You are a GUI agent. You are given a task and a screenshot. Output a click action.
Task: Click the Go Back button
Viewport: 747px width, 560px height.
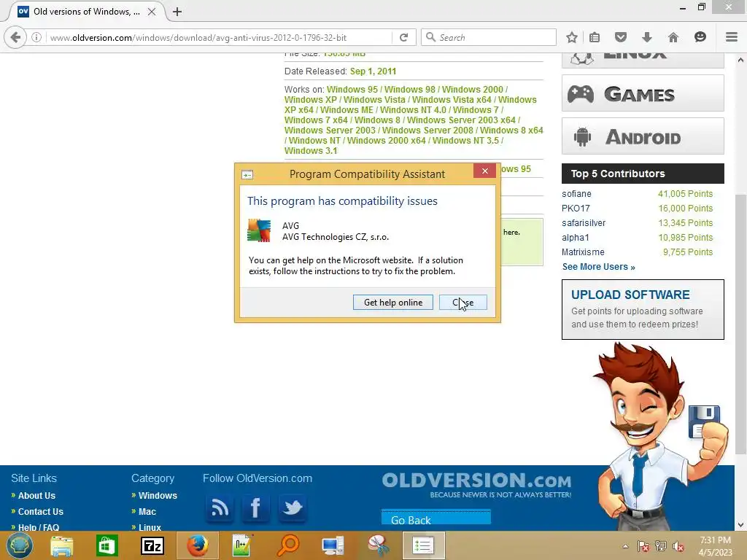[x=436, y=518]
